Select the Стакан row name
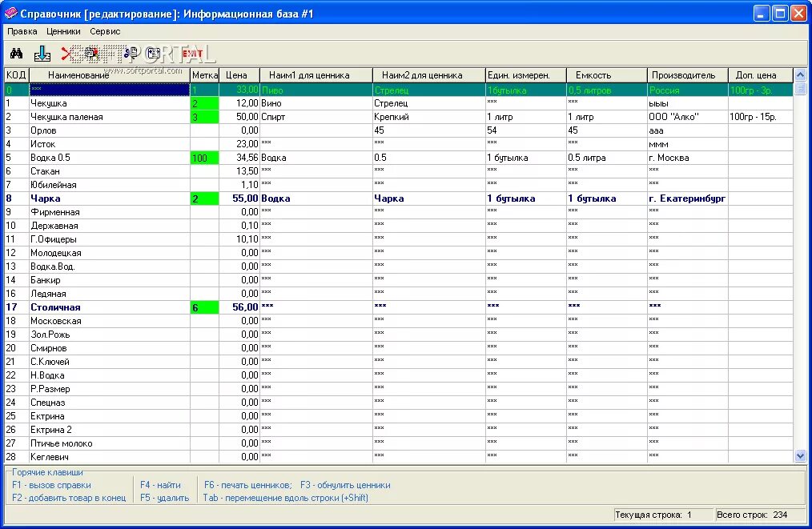Screen dimensions: 812x529 tap(110, 171)
